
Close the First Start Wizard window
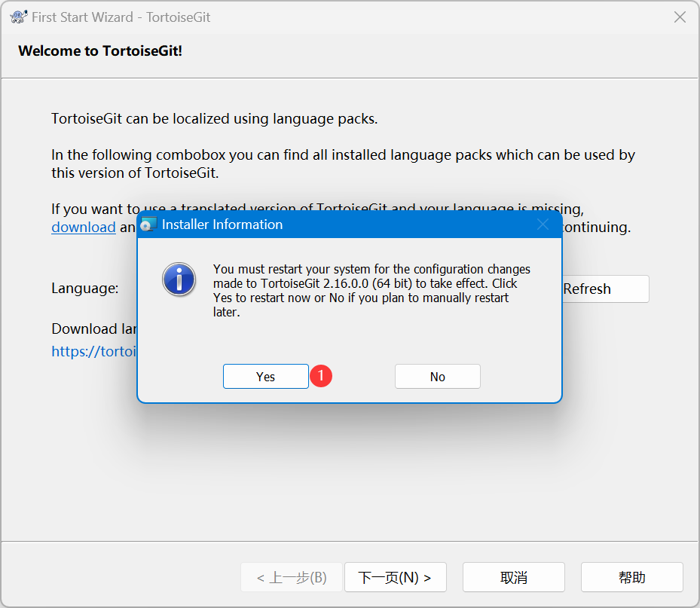[x=679, y=17]
